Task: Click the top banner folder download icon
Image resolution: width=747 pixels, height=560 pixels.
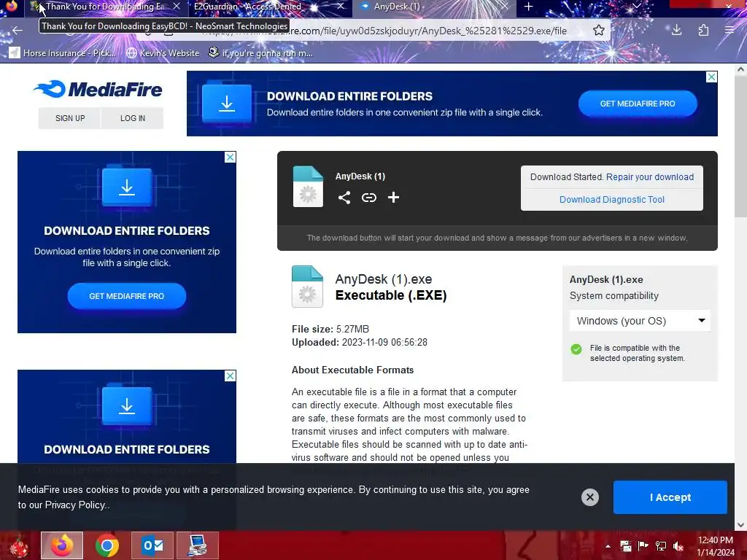Action: (x=227, y=104)
